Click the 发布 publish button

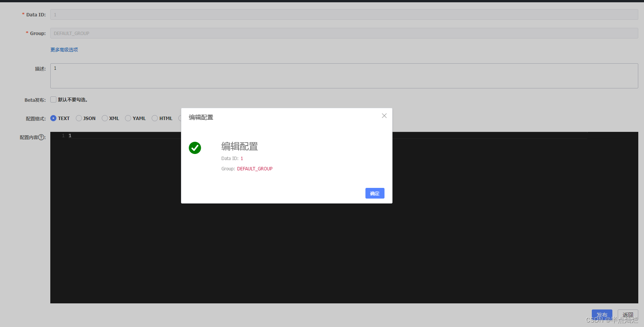point(602,315)
